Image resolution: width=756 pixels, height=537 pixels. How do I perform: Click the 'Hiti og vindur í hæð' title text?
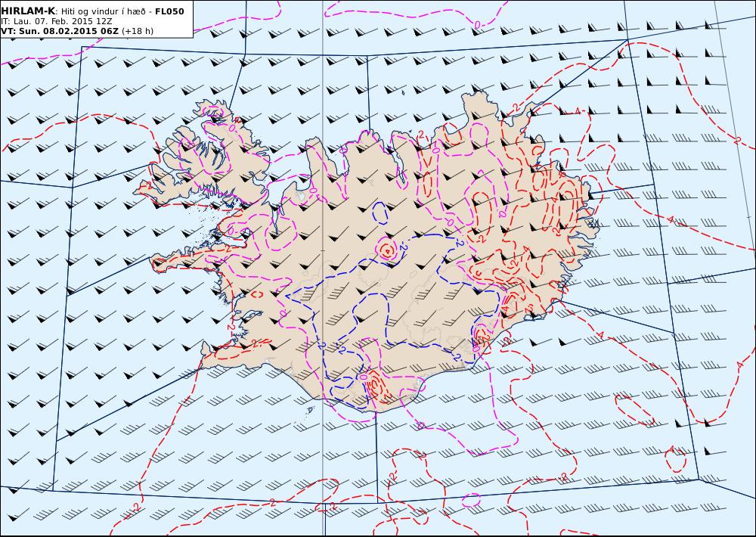pos(104,11)
